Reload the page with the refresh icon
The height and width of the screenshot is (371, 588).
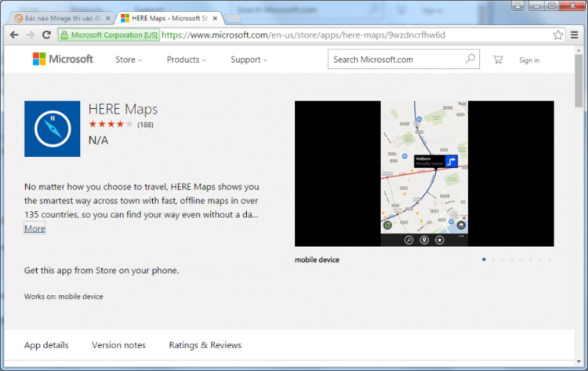46,35
